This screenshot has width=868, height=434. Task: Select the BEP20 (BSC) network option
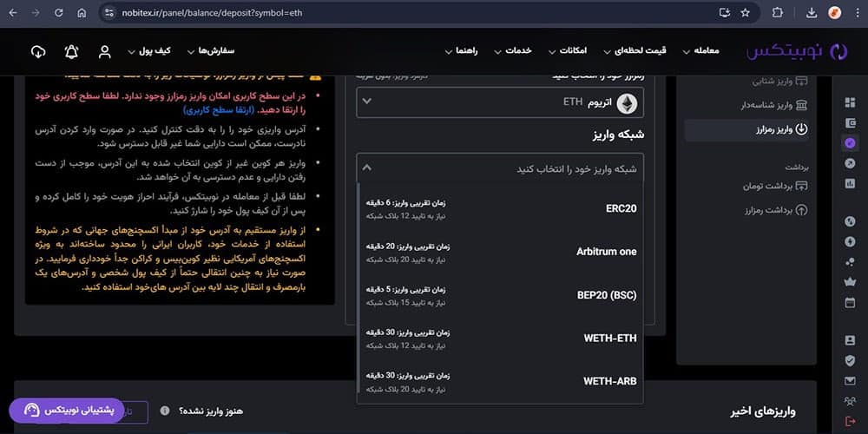click(x=501, y=295)
